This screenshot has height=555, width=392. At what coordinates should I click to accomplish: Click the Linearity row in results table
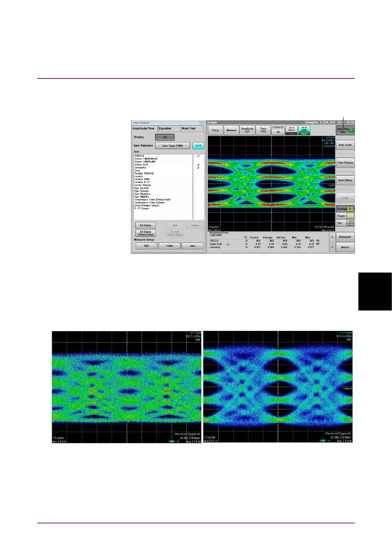265,248
